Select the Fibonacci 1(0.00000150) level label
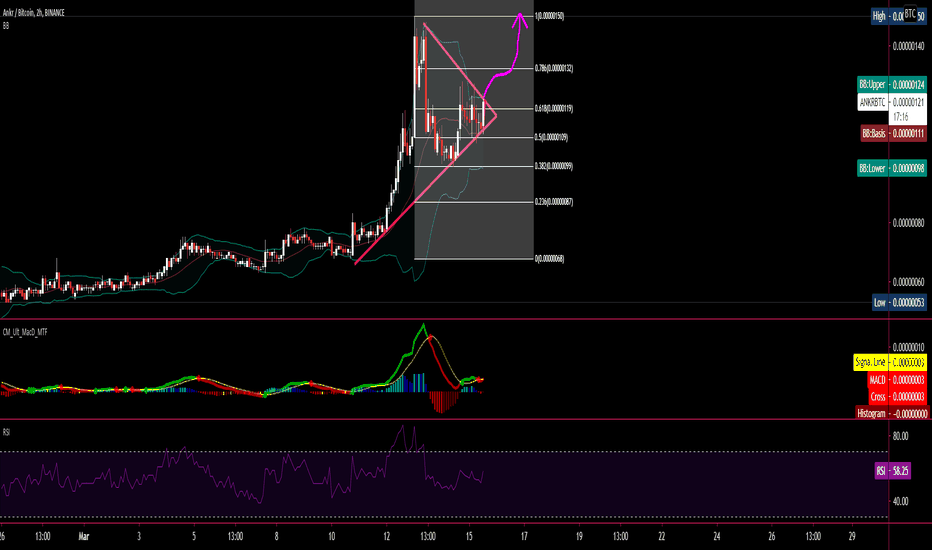Screen dimensions: 932x550 pyautogui.click(x=549, y=16)
